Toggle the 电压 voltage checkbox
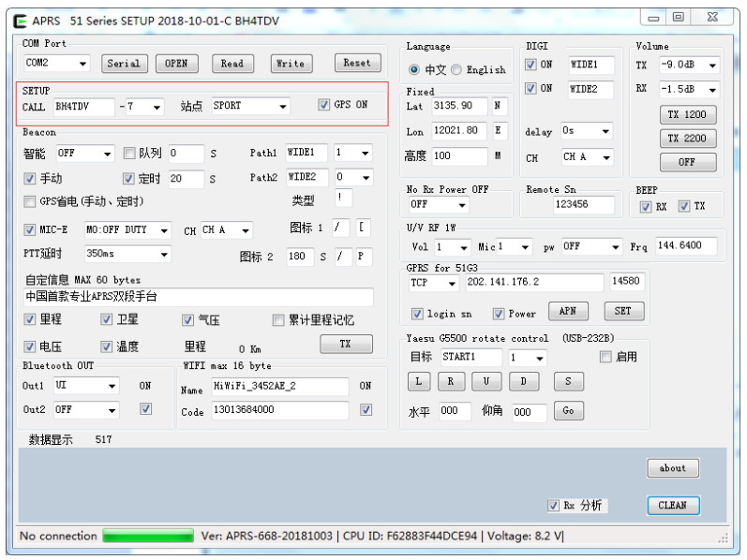 point(30,346)
